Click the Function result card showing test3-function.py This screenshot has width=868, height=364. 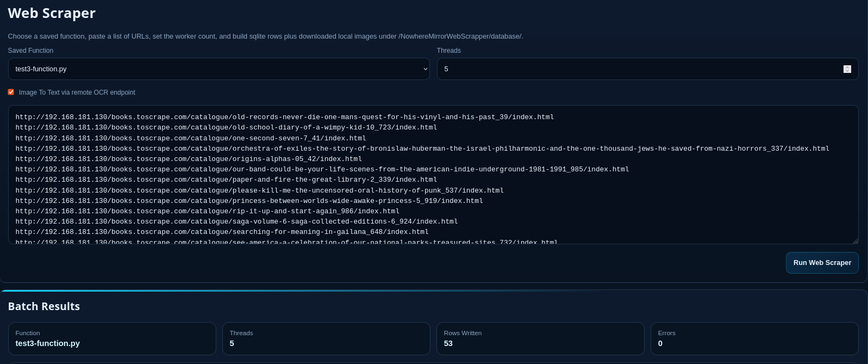point(112,338)
